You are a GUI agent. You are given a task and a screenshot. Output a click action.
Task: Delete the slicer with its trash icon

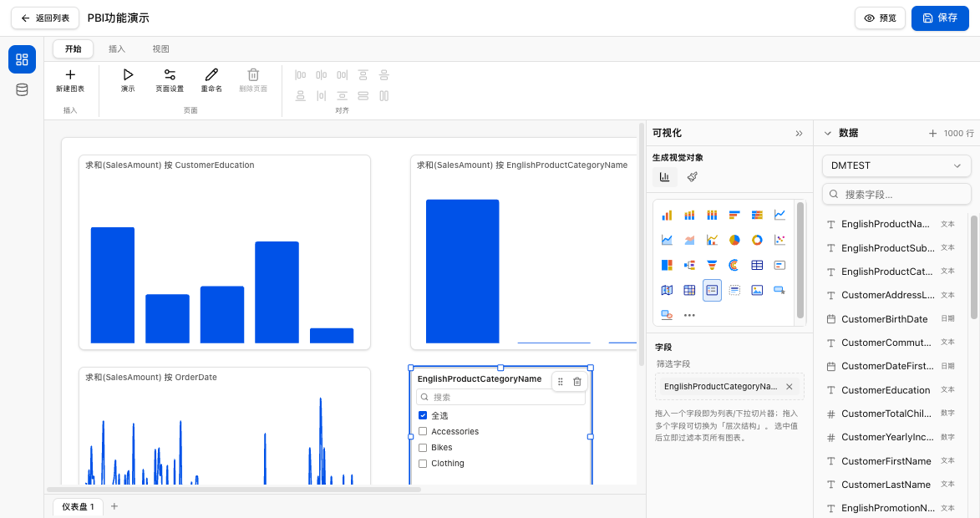click(577, 382)
